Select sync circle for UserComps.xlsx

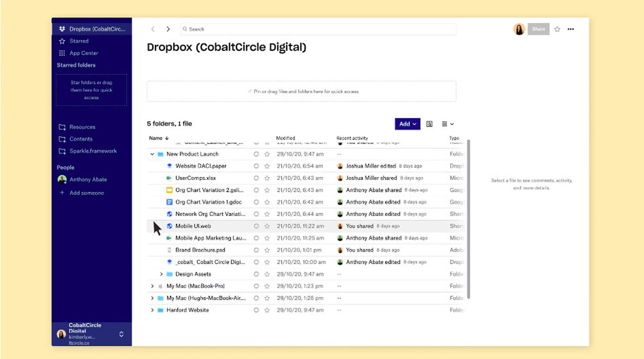256,178
